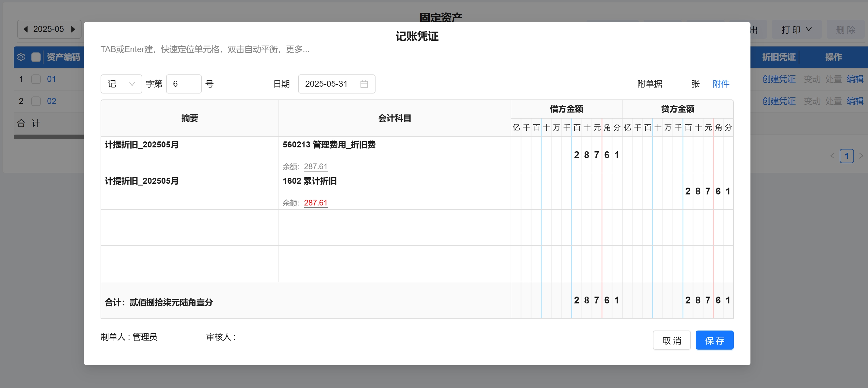Click the voucher number input showing 6

(x=184, y=84)
